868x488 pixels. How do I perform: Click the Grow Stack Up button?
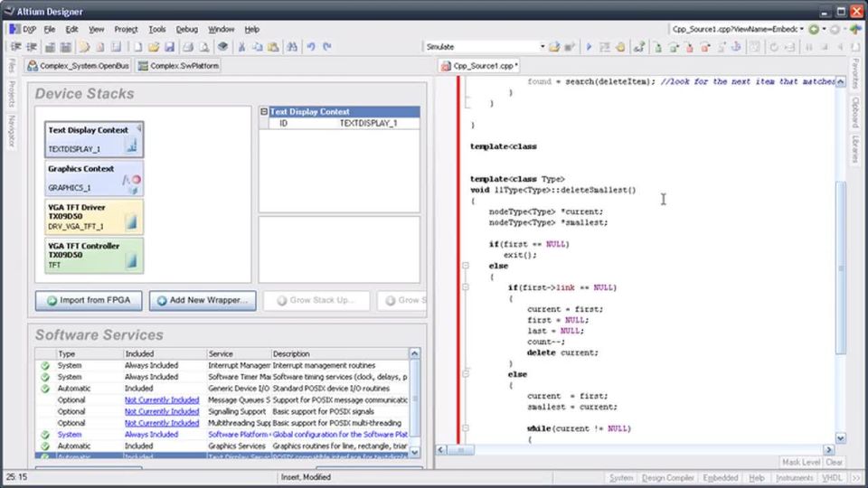[x=316, y=300]
